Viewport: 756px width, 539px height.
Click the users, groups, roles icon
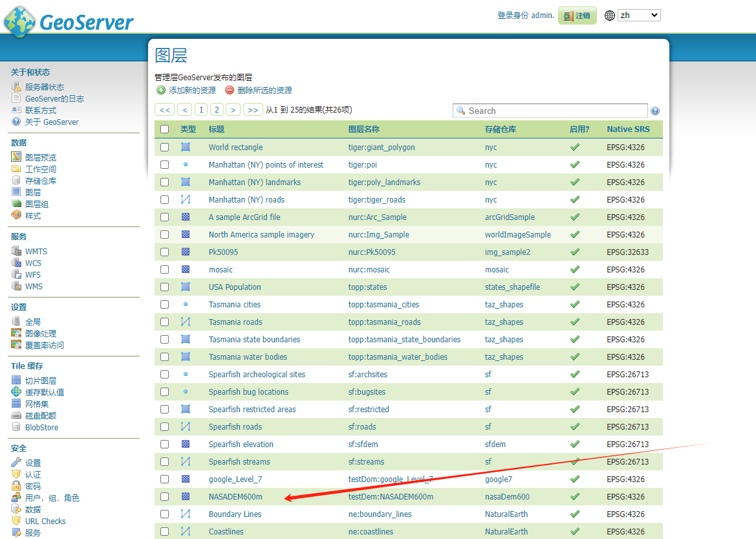tap(16, 497)
